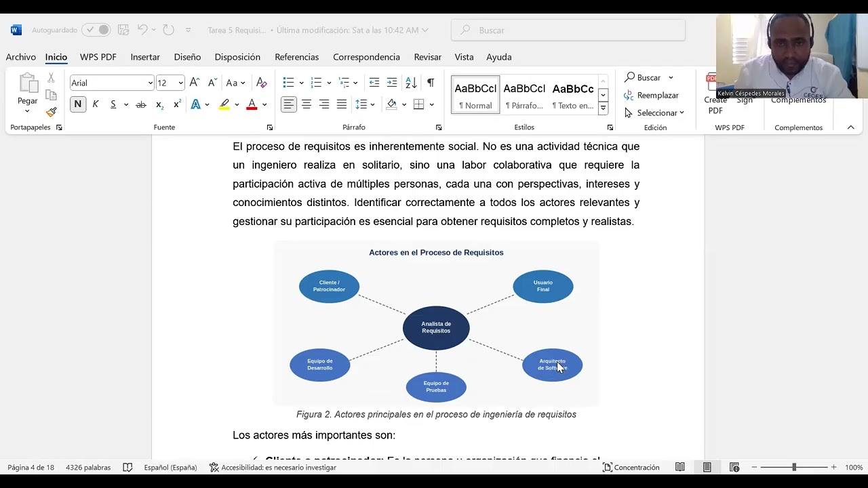Toggle strikethrough formatting
Viewport: 868px width, 488px height.
[141, 104]
